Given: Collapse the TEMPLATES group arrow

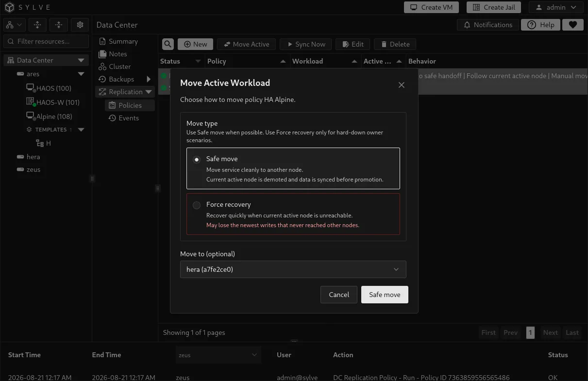Looking at the screenshot, I should point(81,130).
